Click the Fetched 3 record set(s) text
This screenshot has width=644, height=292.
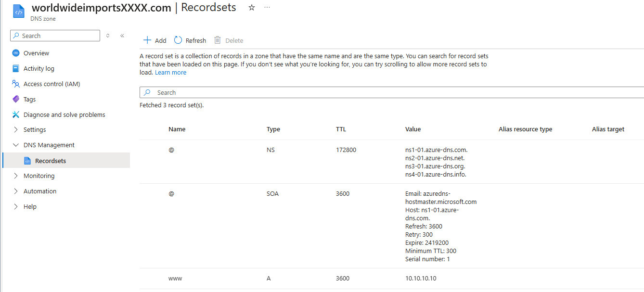[x=171, y=105]
